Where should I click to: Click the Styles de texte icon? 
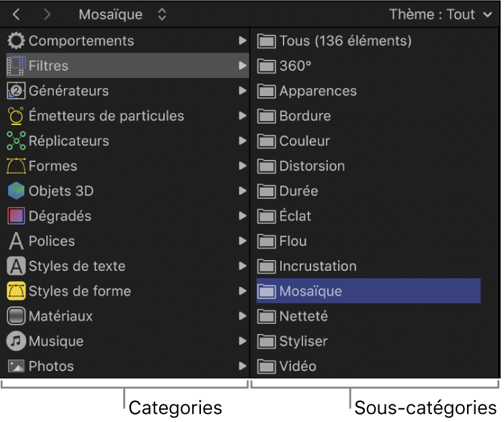click(x=16, y=266)
